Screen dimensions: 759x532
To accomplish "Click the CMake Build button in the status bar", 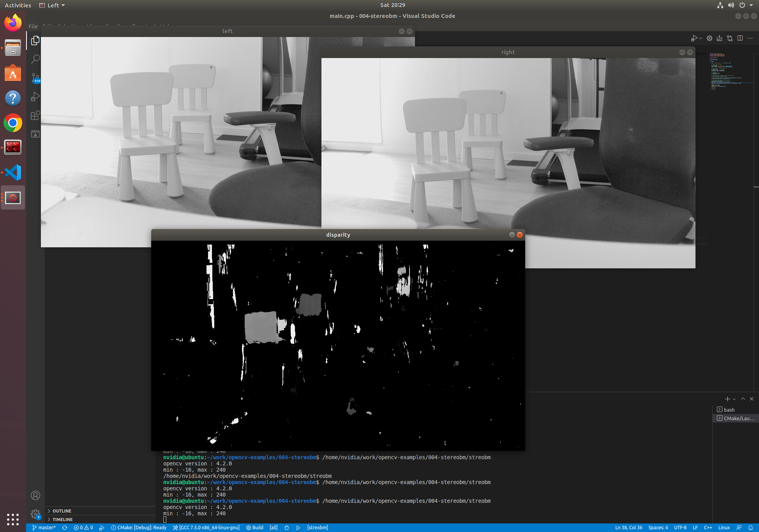I will point(255,528).
